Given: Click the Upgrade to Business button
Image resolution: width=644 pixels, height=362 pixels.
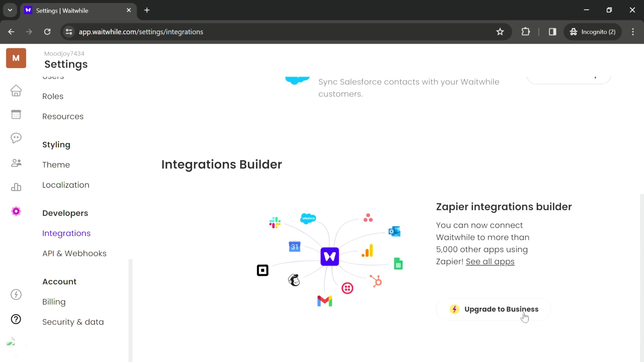Looking at the screenshot, I should click(494, 309).
